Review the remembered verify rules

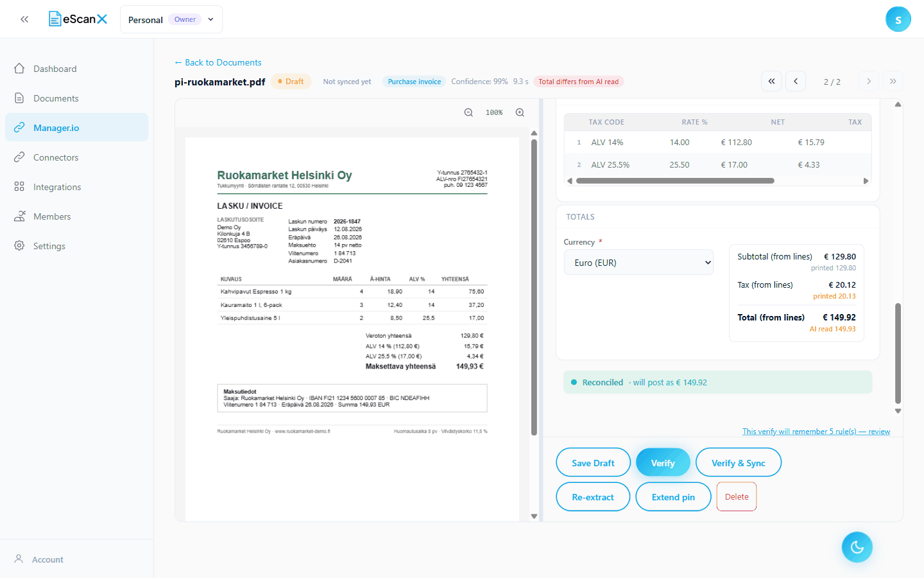(816, 432)
